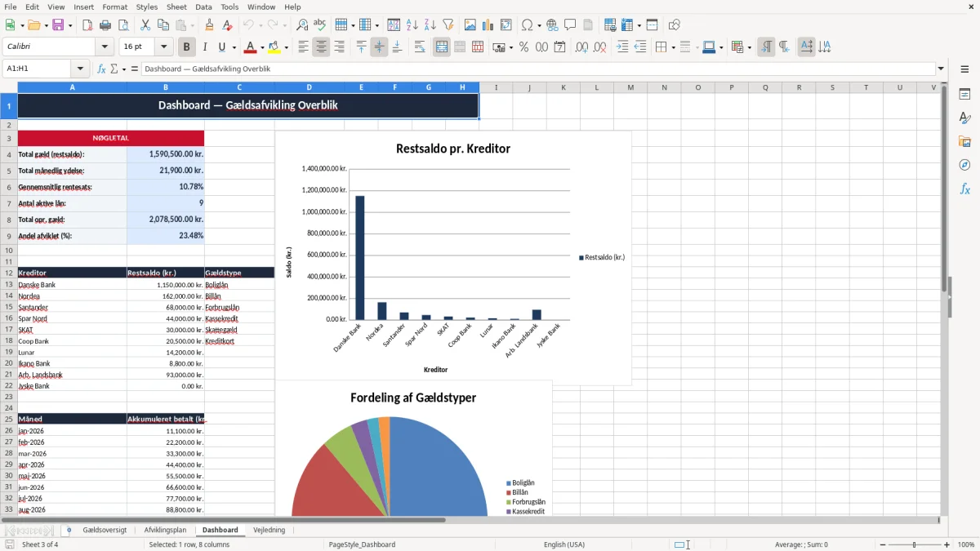The height and width of the screenshot is (551, 980).
Task: Open the Format menu
Action: pos(114,7)
